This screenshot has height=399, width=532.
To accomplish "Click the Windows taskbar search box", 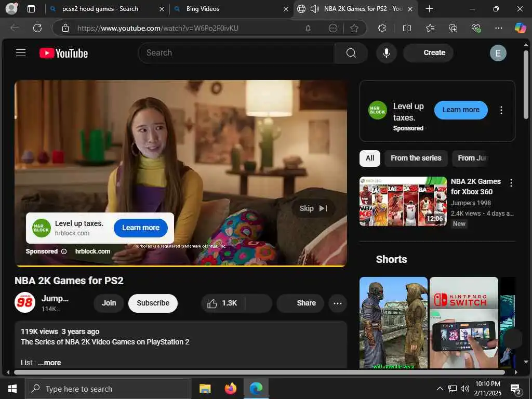I will (108, 389).
